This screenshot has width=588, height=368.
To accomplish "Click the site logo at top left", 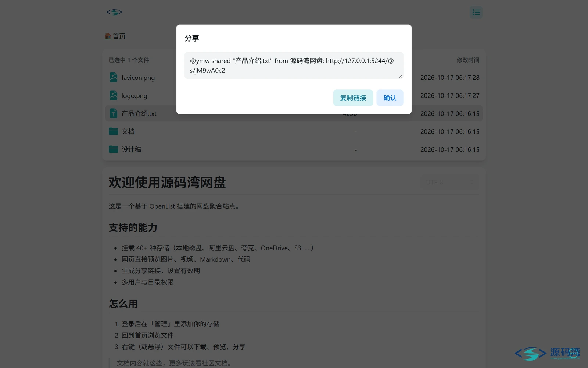I will tap(114, 12).
